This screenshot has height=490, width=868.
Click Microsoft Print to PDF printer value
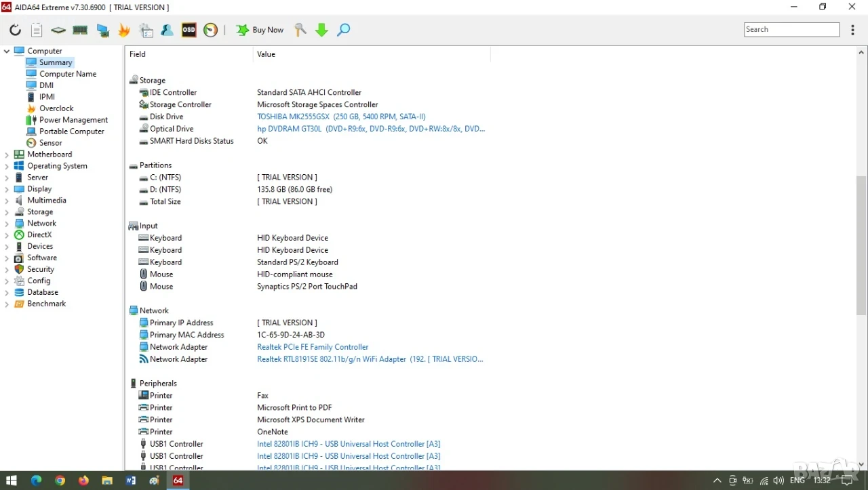tap(294, 408)
